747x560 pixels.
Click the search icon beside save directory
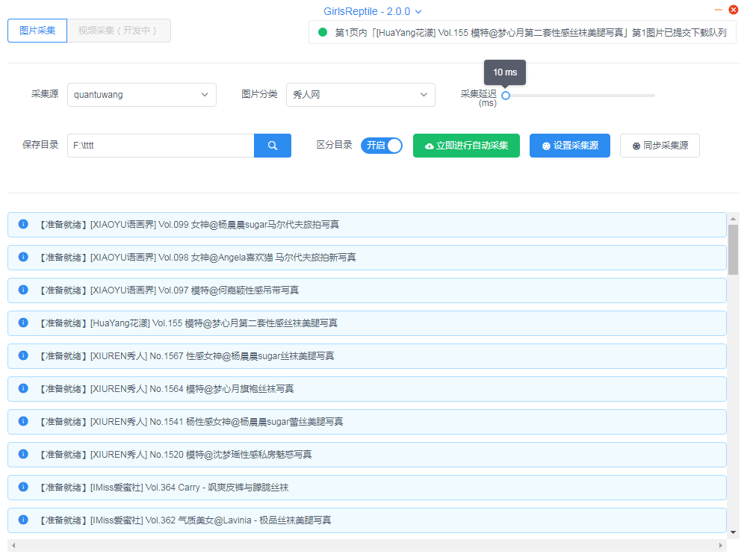tap(273, 146)
